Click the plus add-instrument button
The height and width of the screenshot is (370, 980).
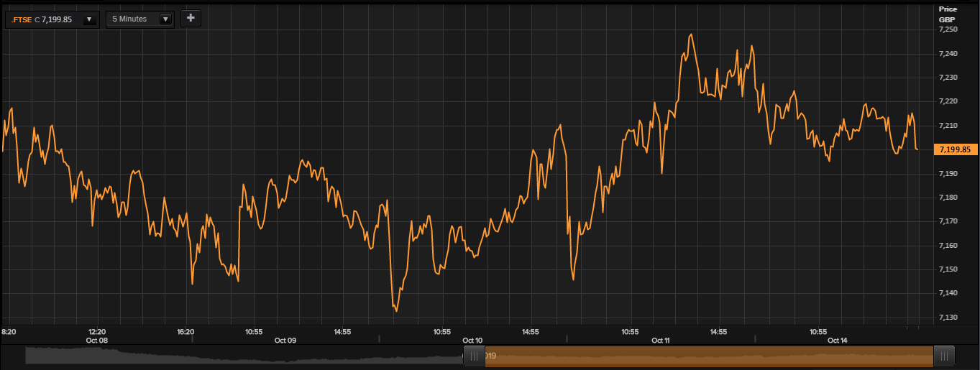(191, 18)
